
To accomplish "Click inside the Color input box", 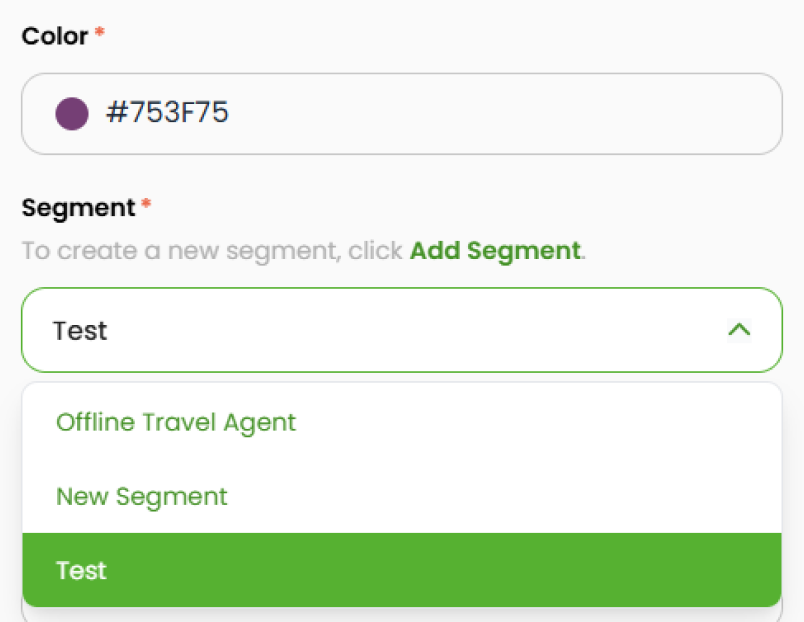I will click(400, 113).
